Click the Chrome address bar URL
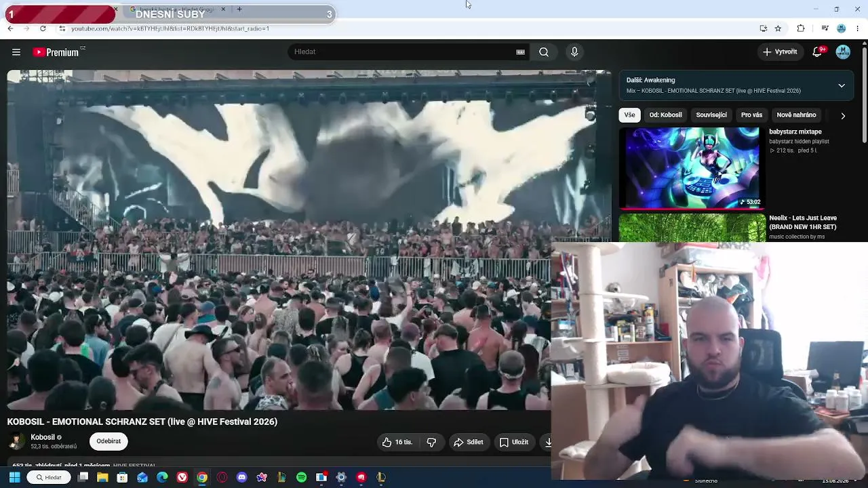 point(170,28)
